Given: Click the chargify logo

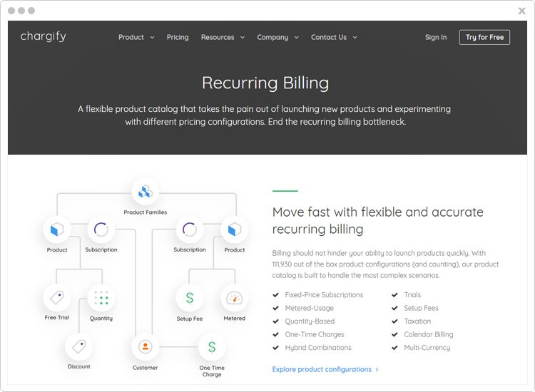Looking at the screenshot, I should click(x=43, y=36).
